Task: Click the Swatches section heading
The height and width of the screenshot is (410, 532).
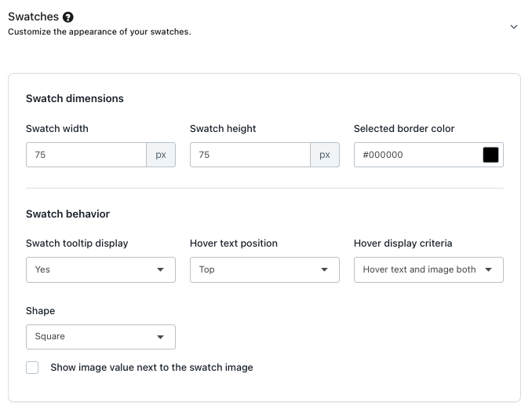Action: (x=33, y=16)
